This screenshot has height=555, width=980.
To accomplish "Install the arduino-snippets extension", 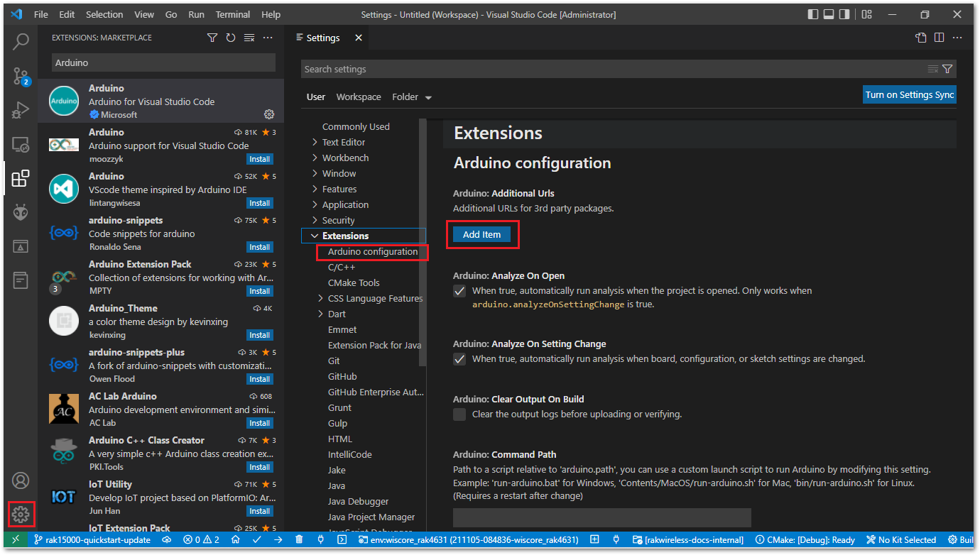I will click(x=260, y=247).
